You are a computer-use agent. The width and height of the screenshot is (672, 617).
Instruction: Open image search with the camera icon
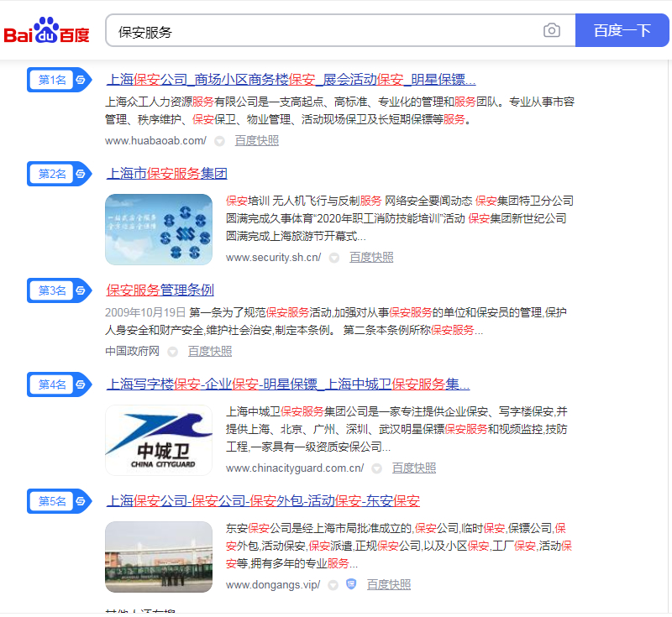pyautogui.click(x=552, y=30)
